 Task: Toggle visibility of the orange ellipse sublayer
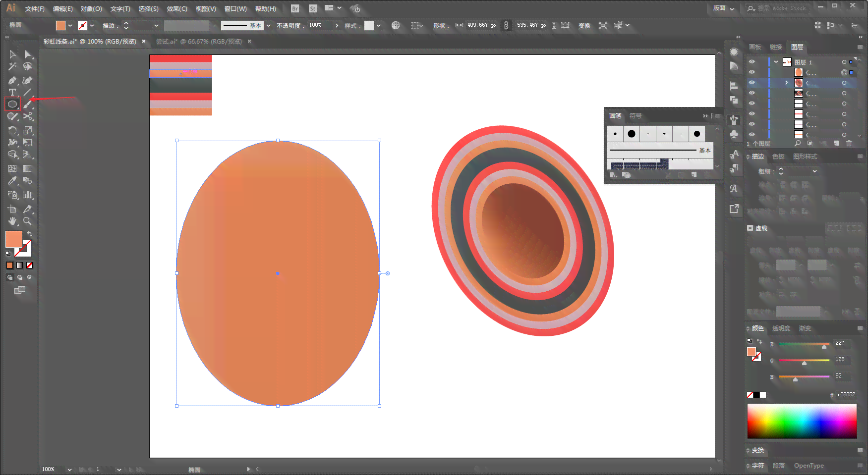(x=752, y=72)
